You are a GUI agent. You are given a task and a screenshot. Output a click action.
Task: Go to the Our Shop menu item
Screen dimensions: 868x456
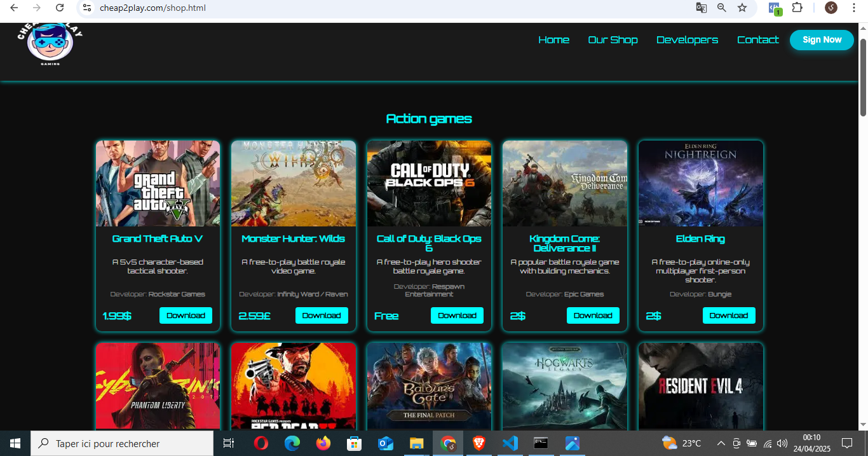613,40
